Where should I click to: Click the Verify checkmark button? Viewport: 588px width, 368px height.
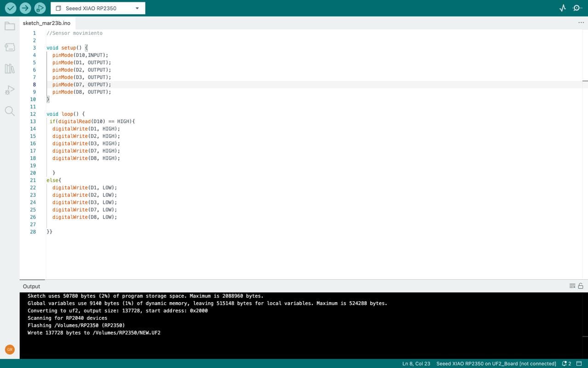point(11,8)
